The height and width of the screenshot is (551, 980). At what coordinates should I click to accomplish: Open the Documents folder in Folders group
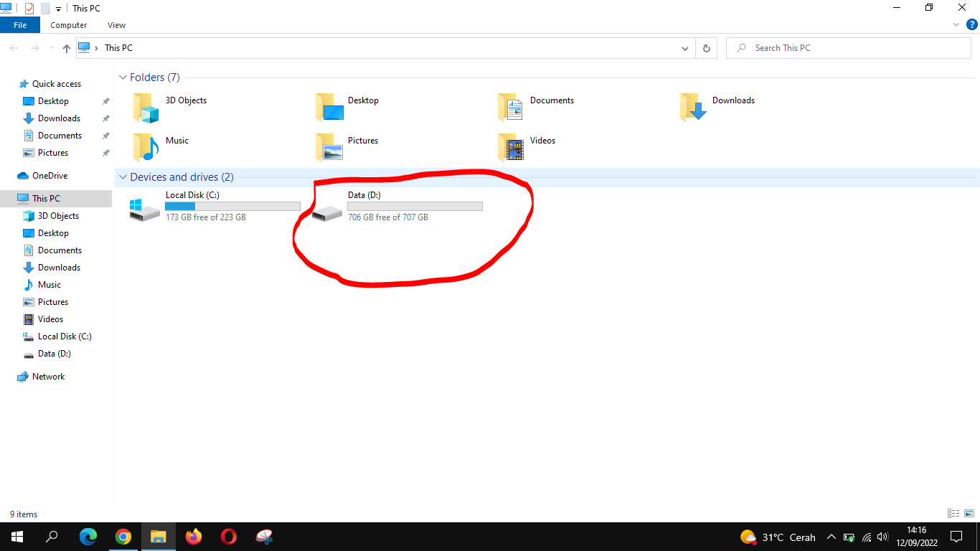(536, 108)
